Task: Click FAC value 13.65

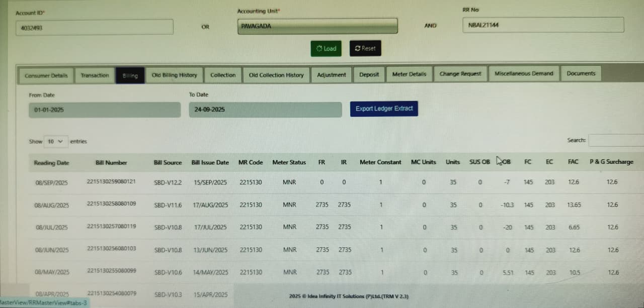Action: (x=574, y=204)
